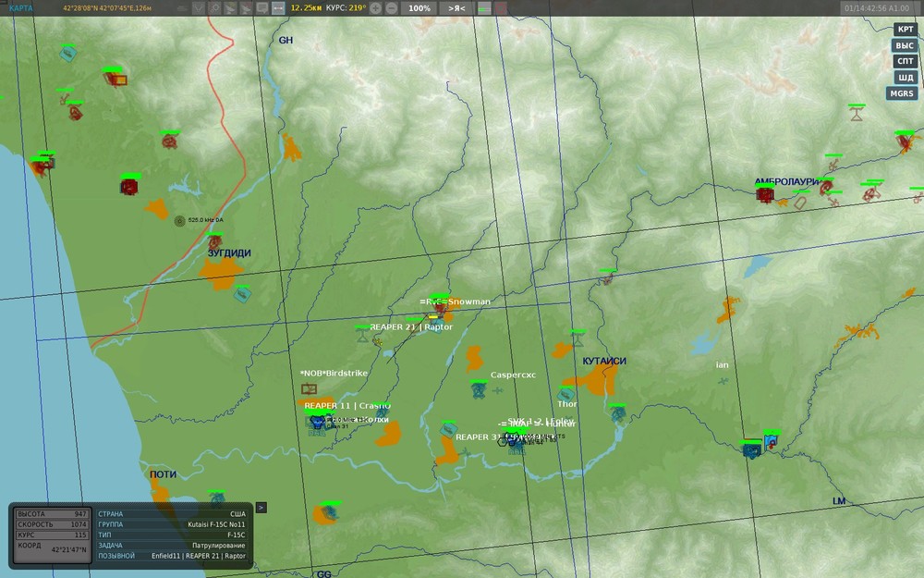Toggle the ШД coordinate format button

[906, 78]
